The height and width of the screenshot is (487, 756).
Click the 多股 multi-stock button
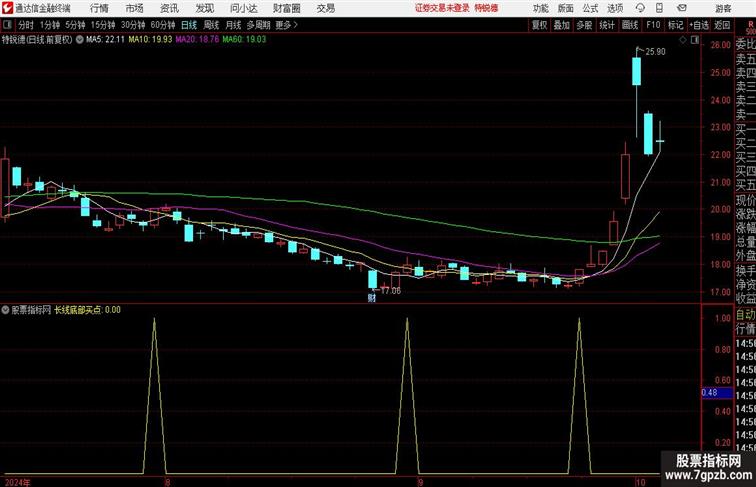pos(584,25)
